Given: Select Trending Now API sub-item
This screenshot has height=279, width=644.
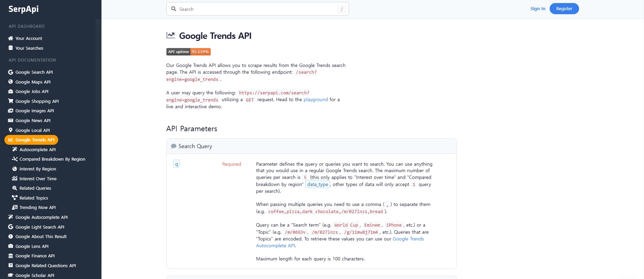Looking at the screenshot, I should (38, 208).
